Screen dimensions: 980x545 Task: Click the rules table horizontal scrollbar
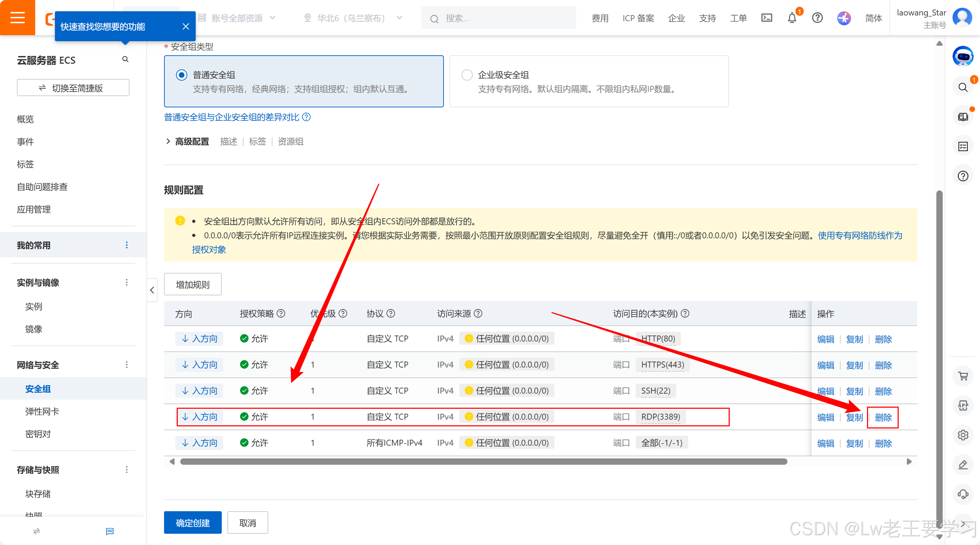coord(484,462)
